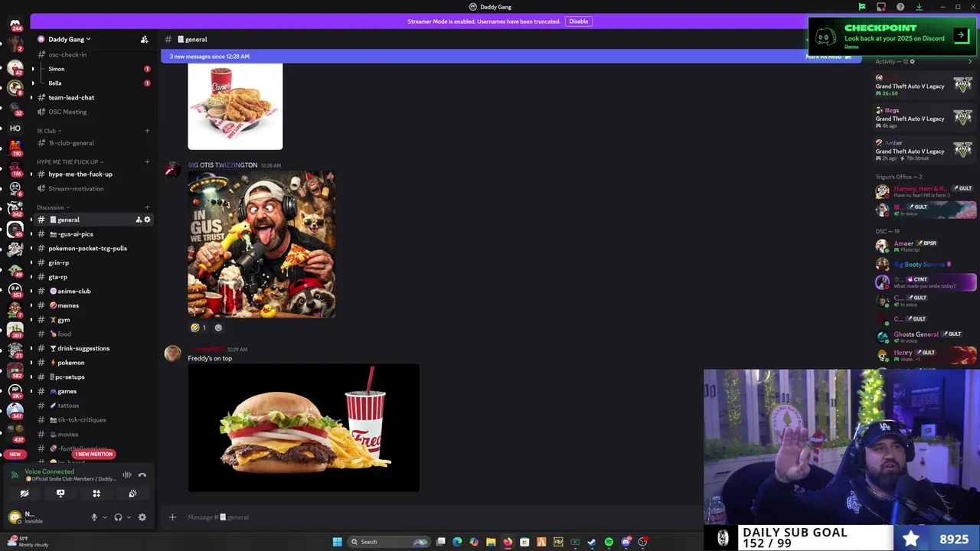This screenshot has height=551, width=980.
Task: Open invite icon on general channel
Action: pyautogui.click(x=139, y=220)
